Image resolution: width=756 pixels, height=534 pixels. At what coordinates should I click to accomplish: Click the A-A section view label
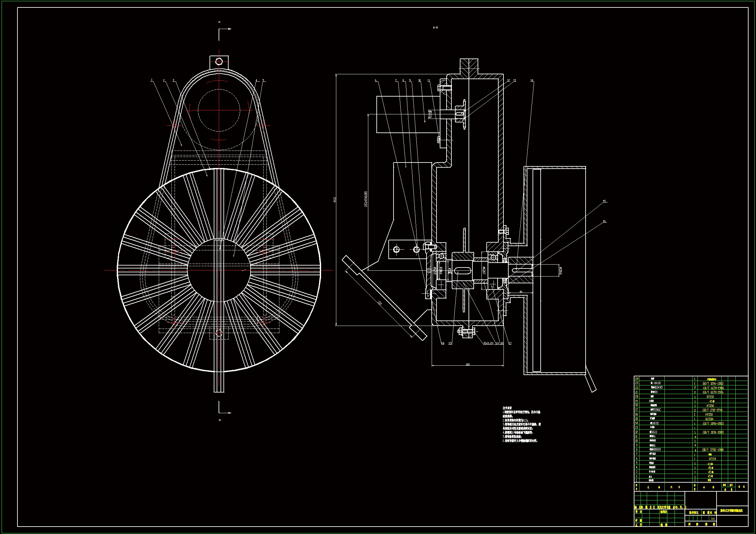tap(435, 28)
